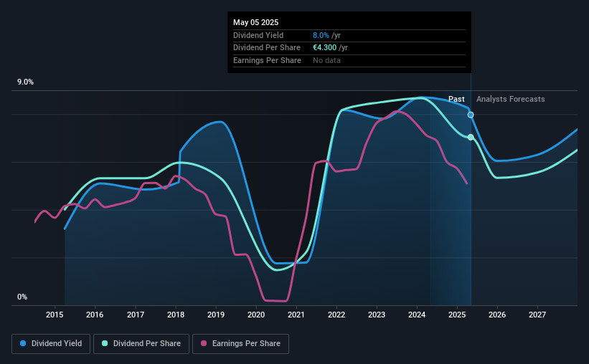Click the 2016 x-axis label
Image resolution: width=589 pixels, height=364 pixels.
(95, 315)
